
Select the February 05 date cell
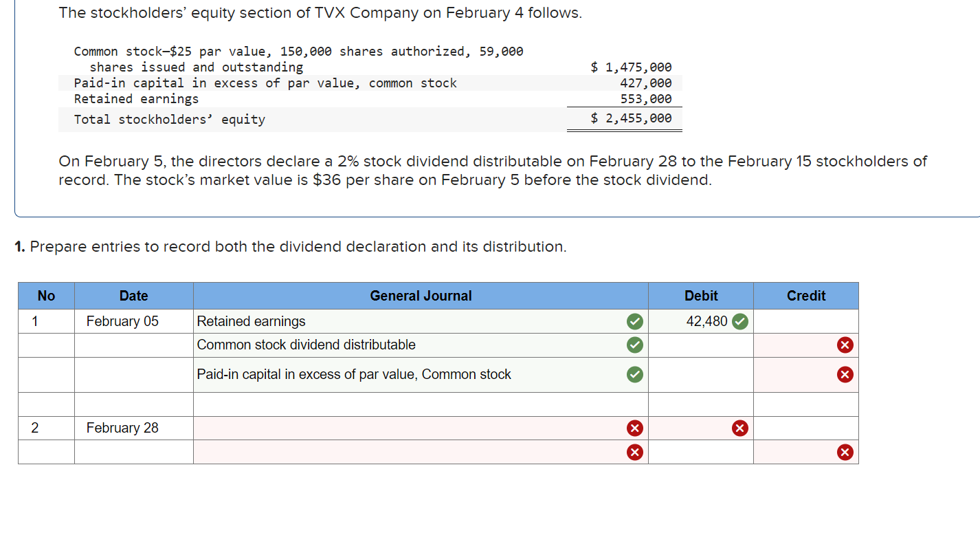[x=122, y=321]
